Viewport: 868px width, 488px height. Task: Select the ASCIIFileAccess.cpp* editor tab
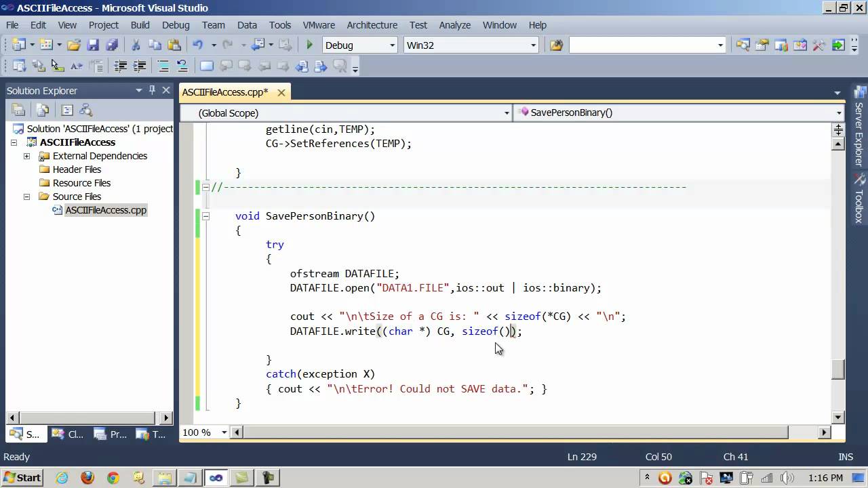click(225, 92)
